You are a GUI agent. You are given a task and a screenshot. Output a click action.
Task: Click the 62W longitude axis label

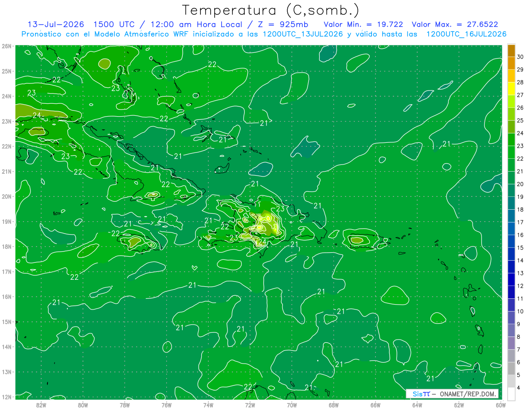(459, 405)
